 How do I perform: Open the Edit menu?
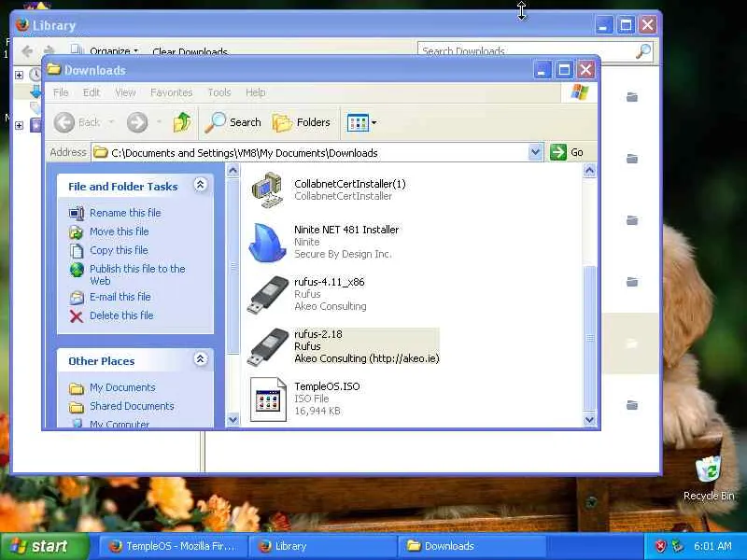pyautogui.click(x=92, y=92)
